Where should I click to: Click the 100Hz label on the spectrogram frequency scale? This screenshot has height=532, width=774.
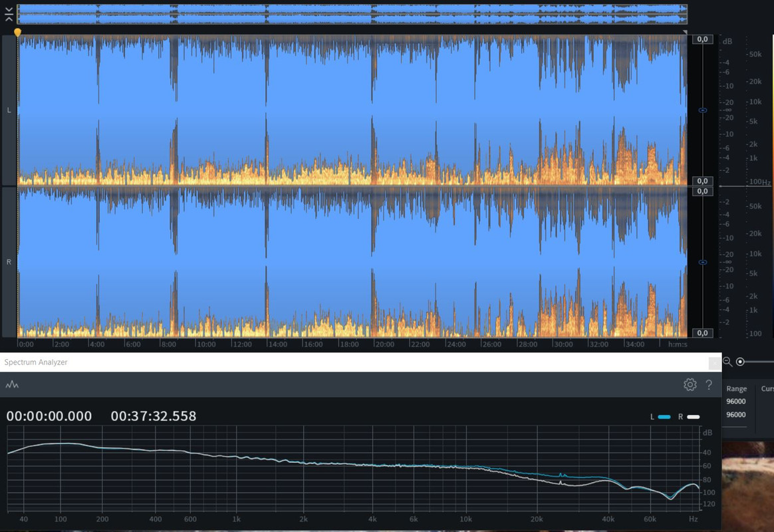760,182
